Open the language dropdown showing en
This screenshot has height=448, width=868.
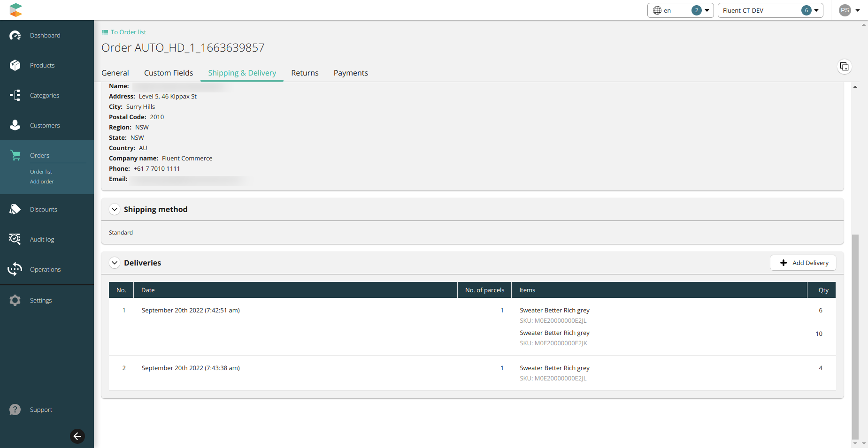click(680, 10)
